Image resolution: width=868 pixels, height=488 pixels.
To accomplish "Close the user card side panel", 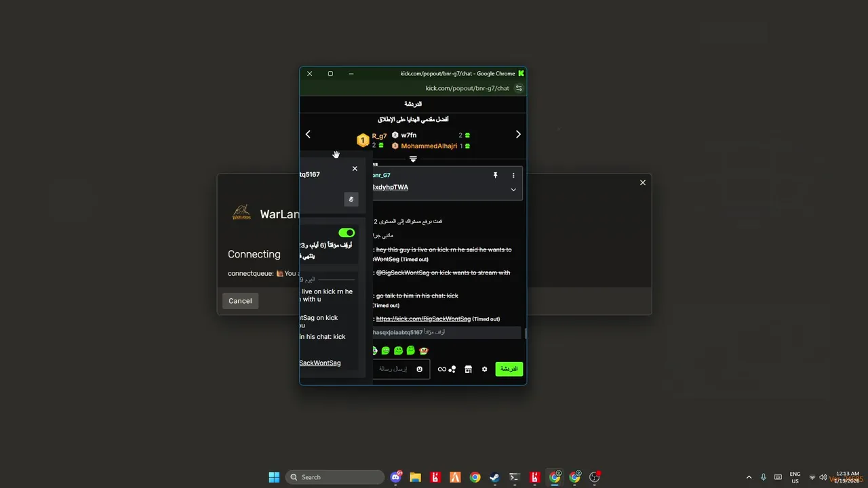I will coord(355,169).
